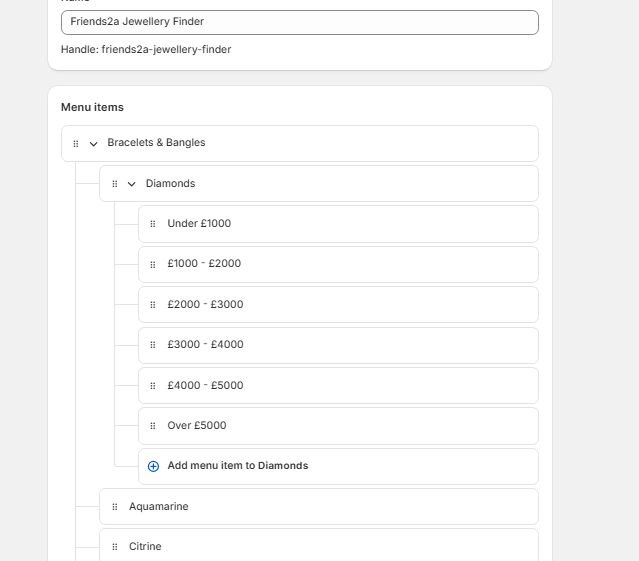Click drag handle for £1000 - £2000
Viewport: 639px width, 561px height.
coord(153,264)
